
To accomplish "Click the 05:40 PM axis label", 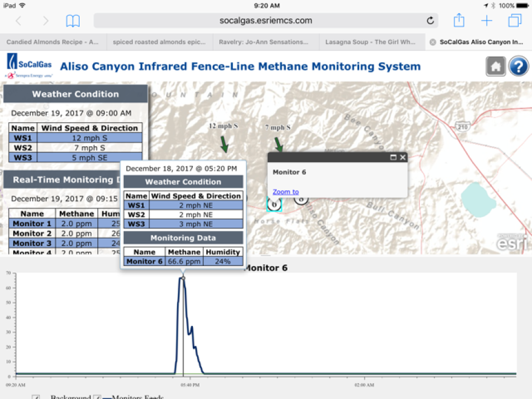I will click(x=190, y=384).
